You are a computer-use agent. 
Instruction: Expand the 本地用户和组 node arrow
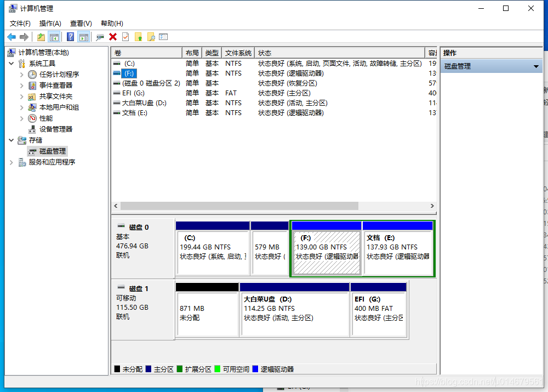click(22, 107)
